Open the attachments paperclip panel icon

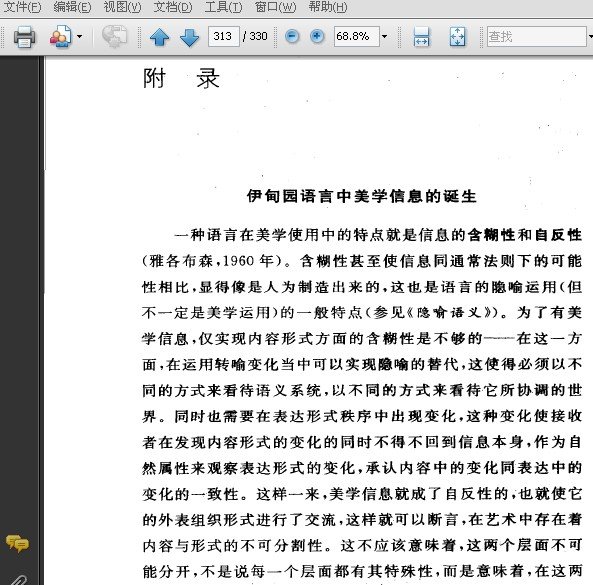point(18,580)
